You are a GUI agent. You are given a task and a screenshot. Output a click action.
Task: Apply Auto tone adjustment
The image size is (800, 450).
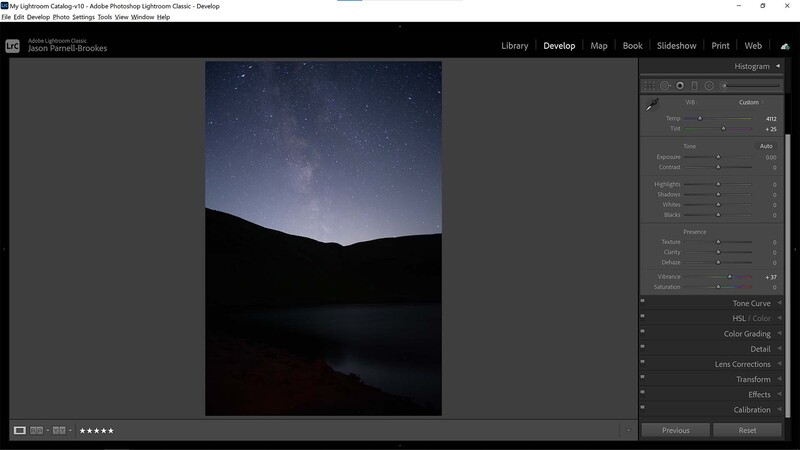[766, 146]
